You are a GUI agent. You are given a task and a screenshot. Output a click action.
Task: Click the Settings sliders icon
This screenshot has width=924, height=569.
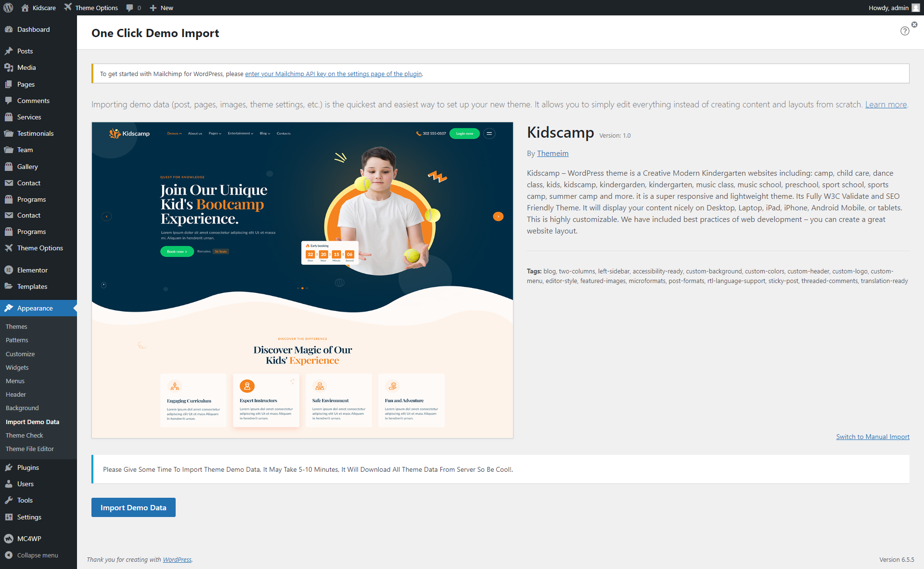[x=9, y=517]
